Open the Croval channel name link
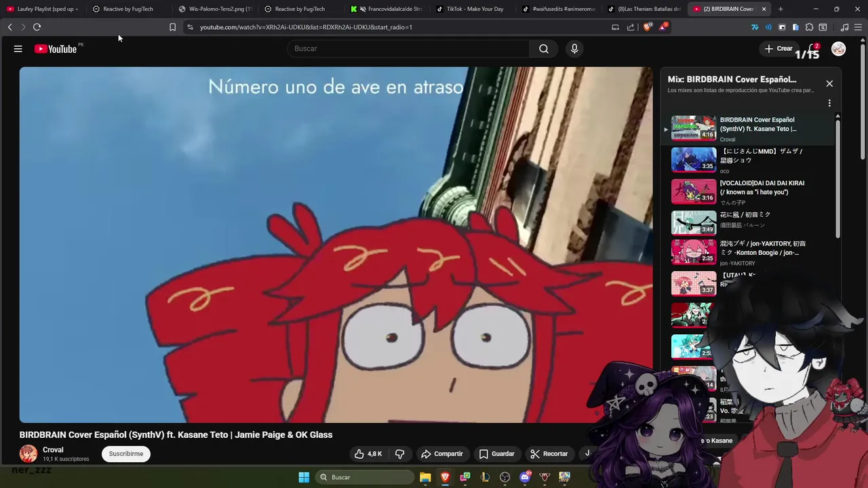Image resolution: width=868 pixels, height=488 pixels. (x=53, y=450)
